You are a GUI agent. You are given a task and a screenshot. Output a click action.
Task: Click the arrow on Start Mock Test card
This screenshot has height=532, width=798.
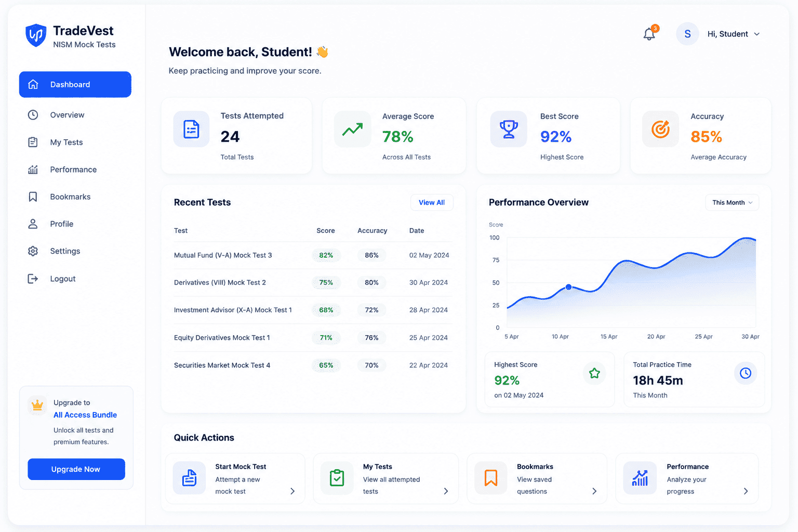tap(292, 491)
